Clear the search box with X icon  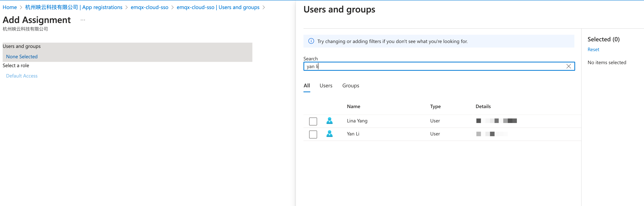[x=569, y=66]
